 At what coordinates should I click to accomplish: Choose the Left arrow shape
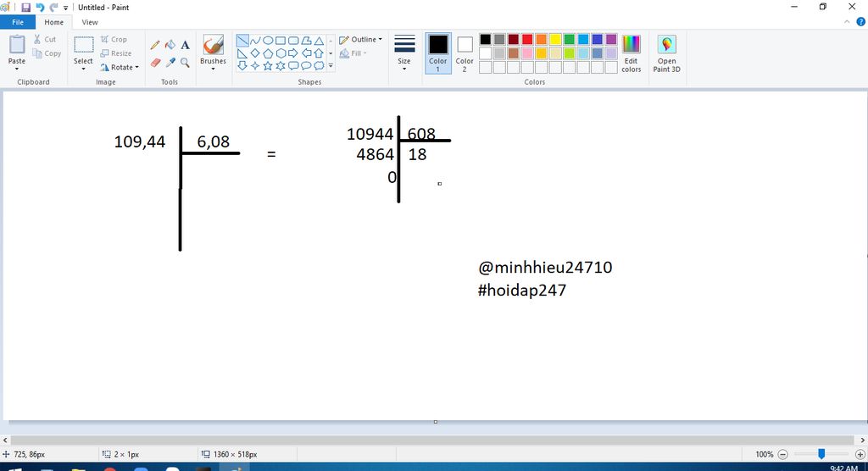(306, 53)
